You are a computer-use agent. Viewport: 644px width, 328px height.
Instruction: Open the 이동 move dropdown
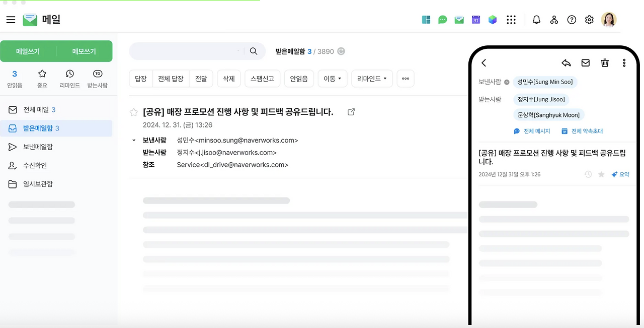332,79
